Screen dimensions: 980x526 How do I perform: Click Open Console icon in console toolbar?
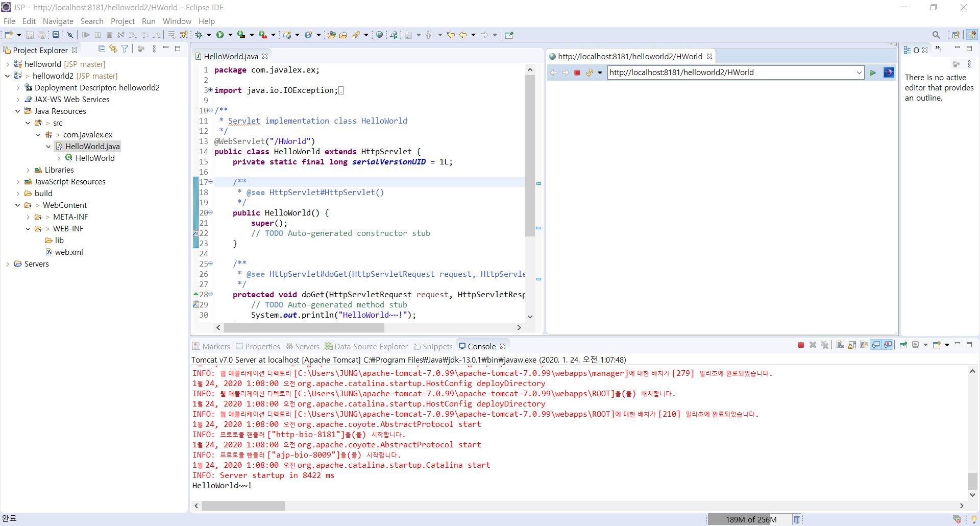tap(937, 345)
